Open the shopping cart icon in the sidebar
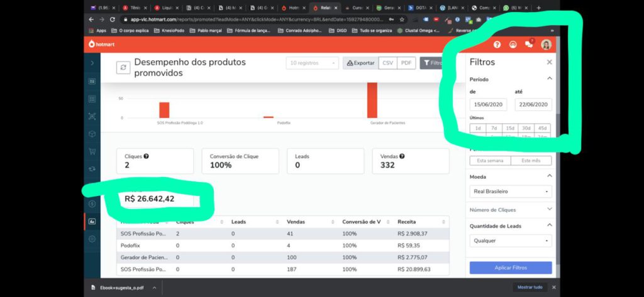The height and width of the screenshot is (297, 644). [92, 151]
